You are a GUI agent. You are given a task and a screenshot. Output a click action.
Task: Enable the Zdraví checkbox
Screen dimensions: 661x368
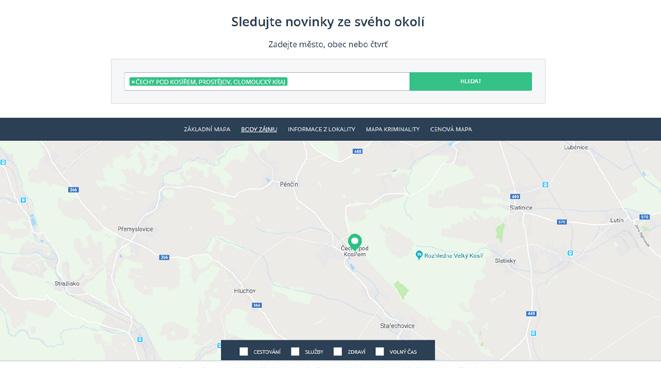338,352
